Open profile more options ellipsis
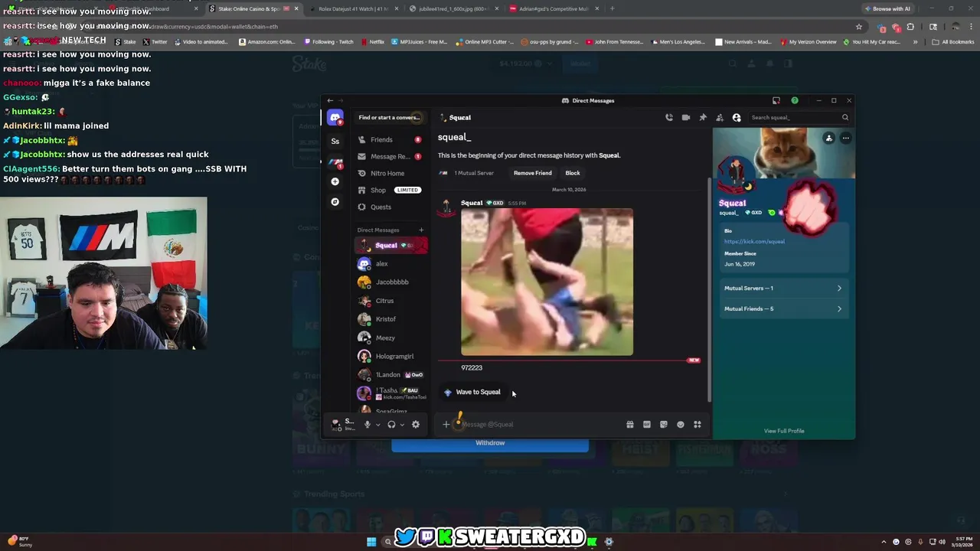Image resolution: width=980 pixels, height=551 pixels. (845, 139)
